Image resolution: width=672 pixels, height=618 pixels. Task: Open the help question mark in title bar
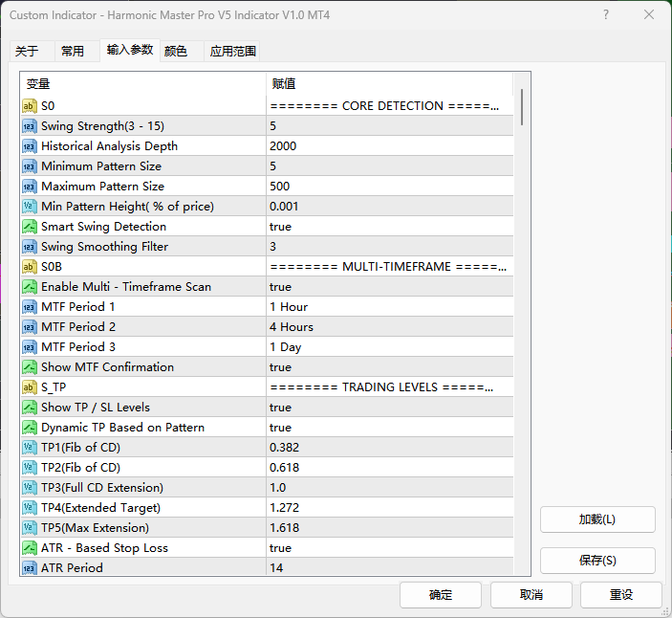pyautogui.click(x=606, y=15)
